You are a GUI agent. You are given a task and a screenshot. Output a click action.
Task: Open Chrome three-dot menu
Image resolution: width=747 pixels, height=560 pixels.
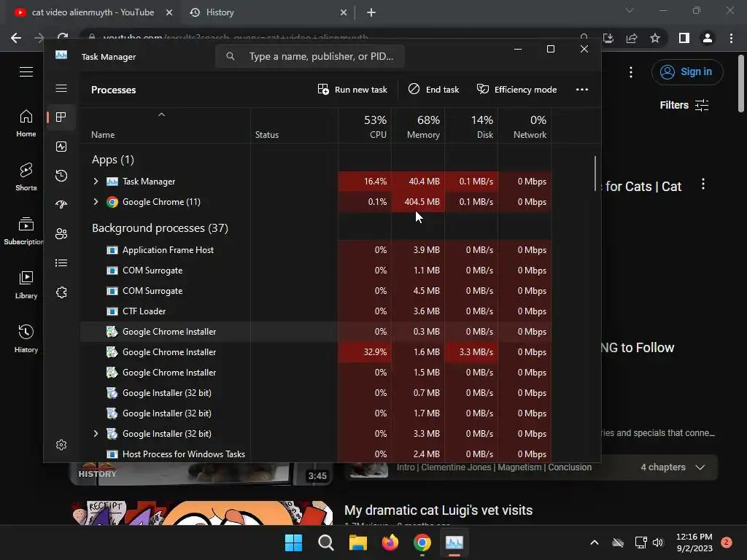point(731,38)
